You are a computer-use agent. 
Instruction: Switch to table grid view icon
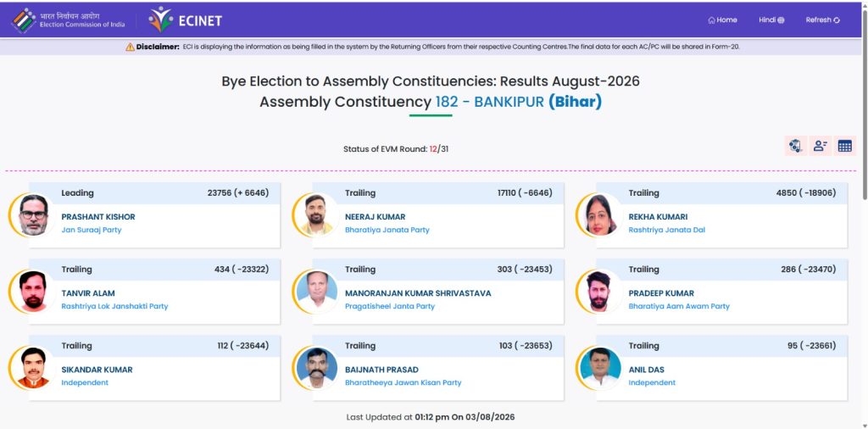pyautogui.click(x=845, y=146)
